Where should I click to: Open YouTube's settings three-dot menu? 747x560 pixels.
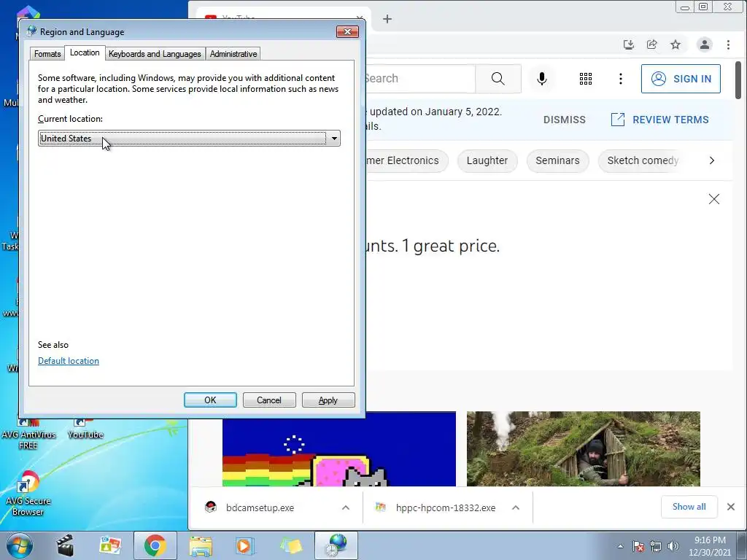coord(620,79)
